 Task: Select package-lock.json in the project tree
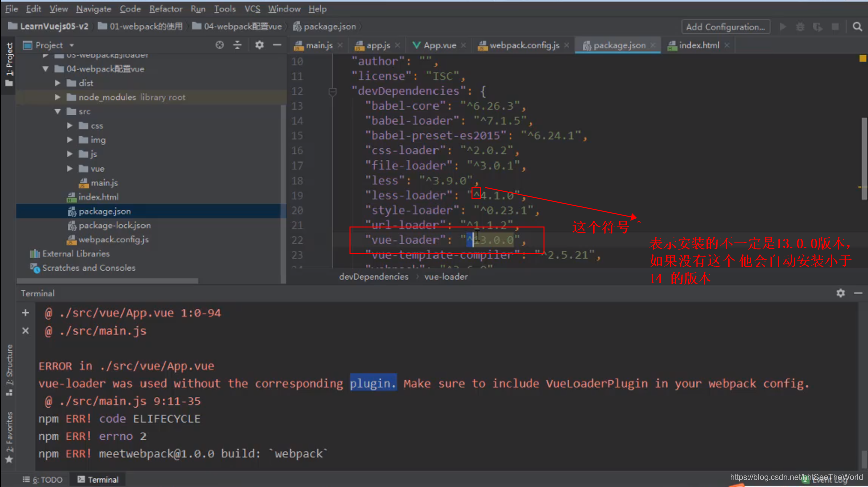tap(108, 225)
